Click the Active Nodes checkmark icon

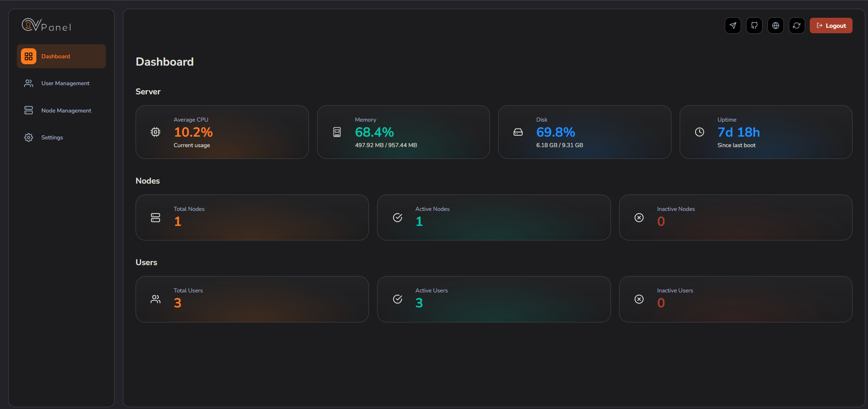397,218
